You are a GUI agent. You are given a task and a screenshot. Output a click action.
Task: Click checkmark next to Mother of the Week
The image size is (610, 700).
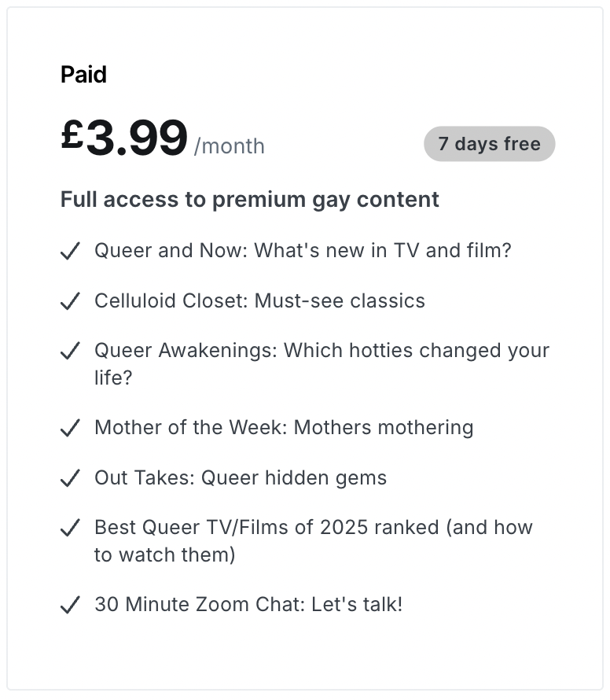(x=71, y=429)
